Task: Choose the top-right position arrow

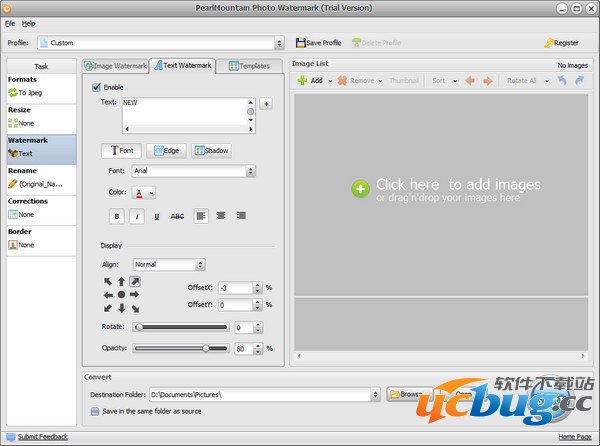Action: [135, 282]
